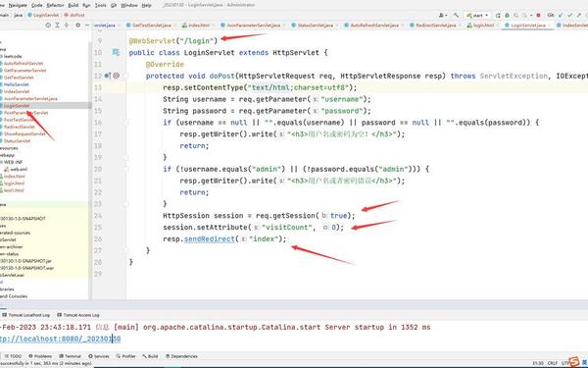Open the Tomcat Access Log tab
This screenshot has height=368, width=588.
click(x=78, y=315)
